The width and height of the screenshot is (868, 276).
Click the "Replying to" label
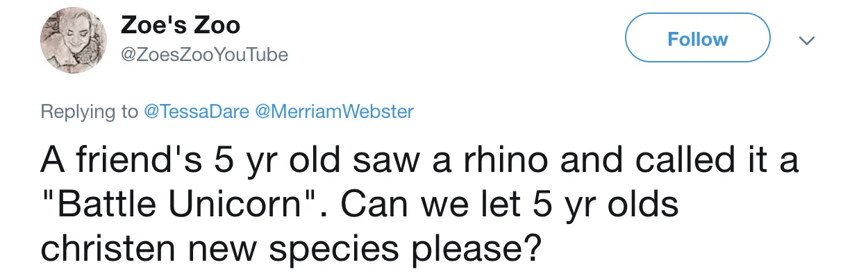pos(90,111)
